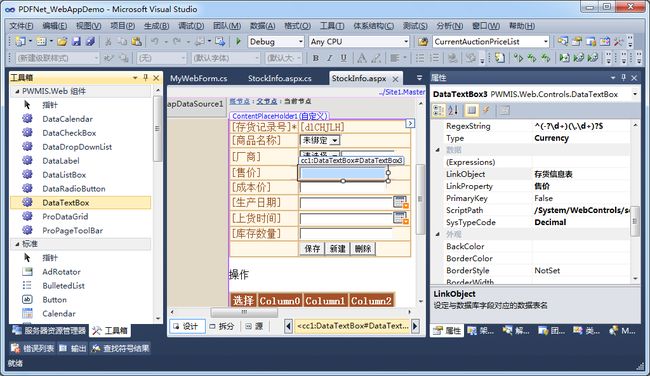Click the 新建 button in the form
Viewport: 650px width, 376px height.
coord(337,249)
